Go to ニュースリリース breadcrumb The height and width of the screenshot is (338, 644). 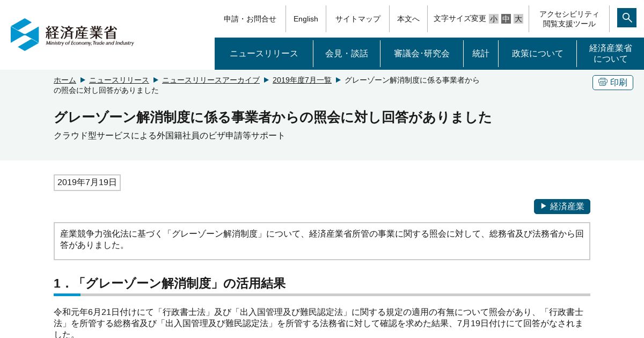tap(119, 80)
